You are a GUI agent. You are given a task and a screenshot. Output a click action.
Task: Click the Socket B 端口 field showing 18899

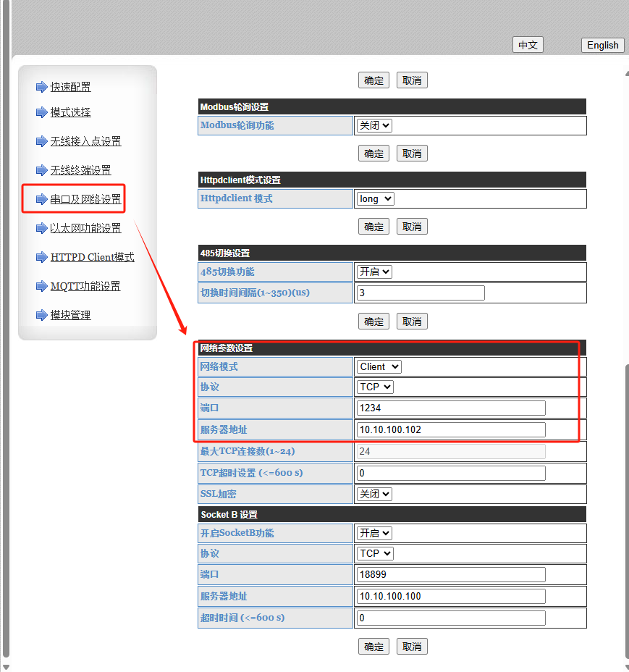coord(450,574)
